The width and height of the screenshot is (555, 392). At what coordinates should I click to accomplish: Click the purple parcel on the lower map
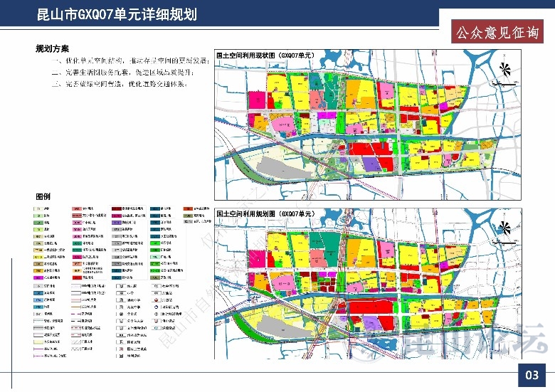[371, 322]
